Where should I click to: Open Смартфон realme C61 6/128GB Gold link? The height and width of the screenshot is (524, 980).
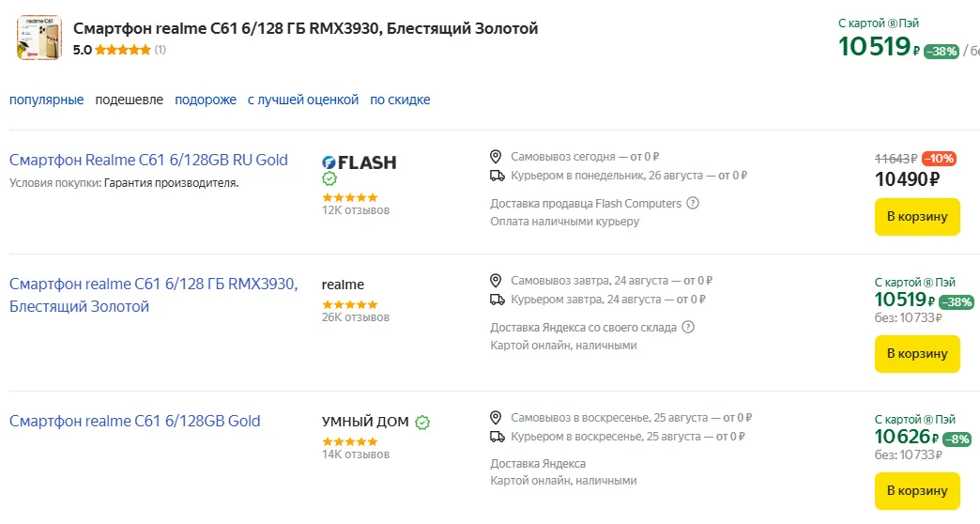click(135, 421)
